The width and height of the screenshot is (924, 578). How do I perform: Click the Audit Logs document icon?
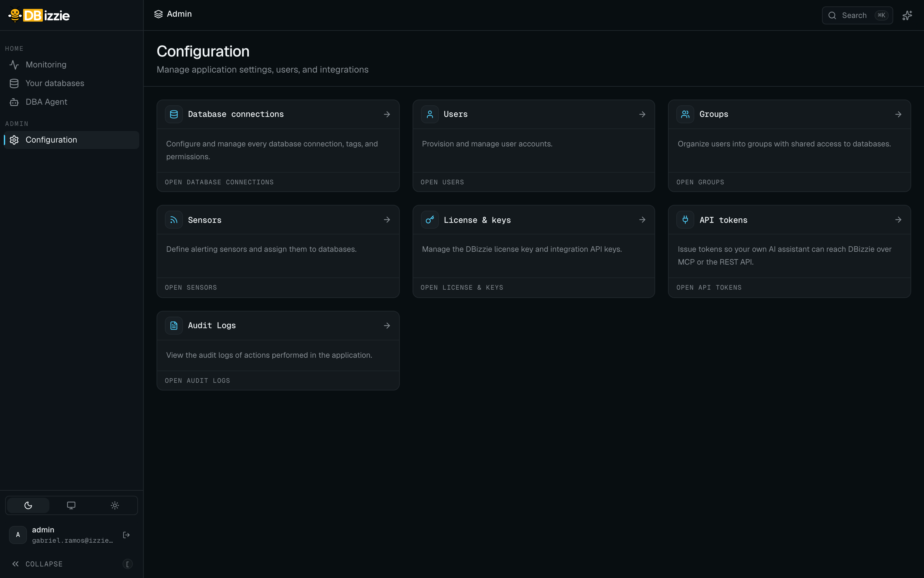tap(174, 326)
